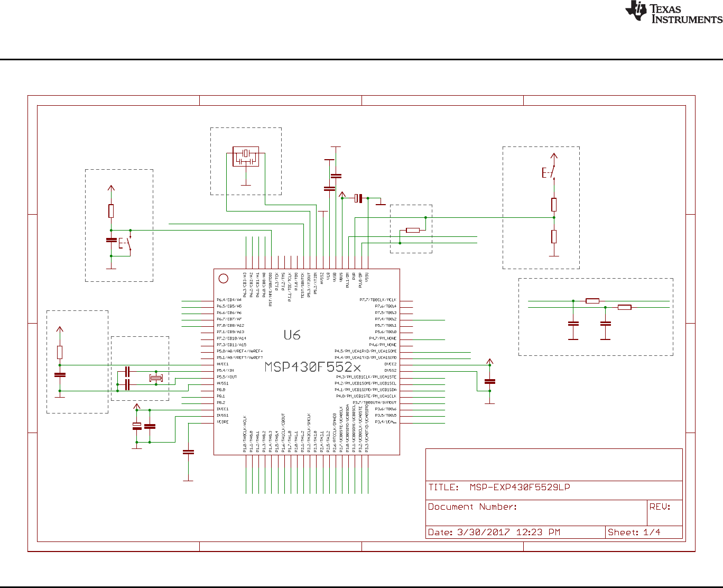Select the AVCC1 pin label
Image resolution: width=723 pixels, height=588 pixels.
tap(223, 364)
